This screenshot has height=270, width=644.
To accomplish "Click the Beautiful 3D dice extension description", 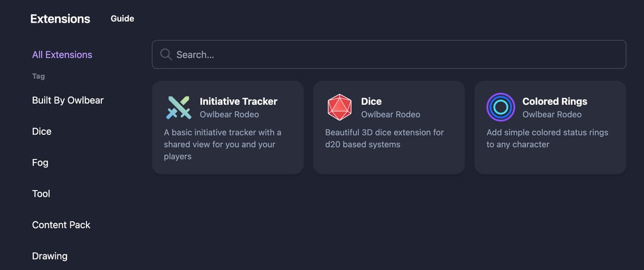I will [384, 138].
